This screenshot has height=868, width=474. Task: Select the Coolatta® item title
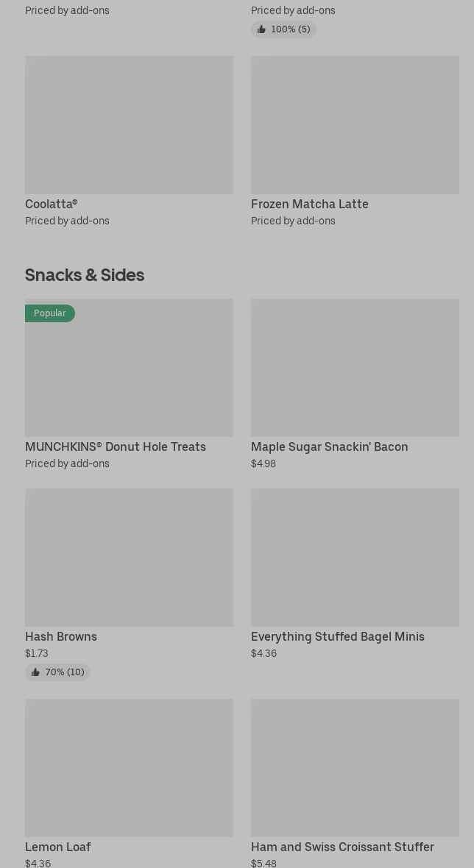tap(51, 204)
